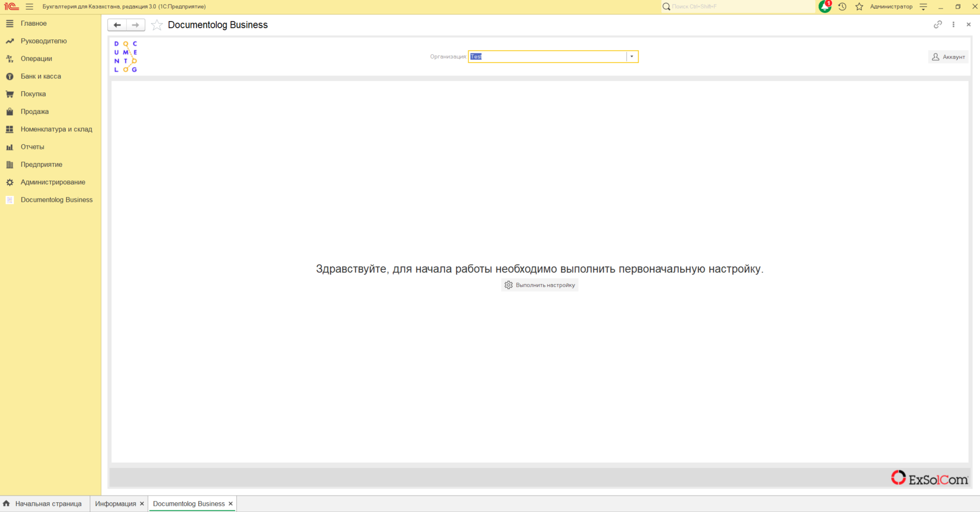The width and height of the screenshot is (980, 512).
Task: Click the Руководителю chart-line icon
Action: [x=10, y=41]
